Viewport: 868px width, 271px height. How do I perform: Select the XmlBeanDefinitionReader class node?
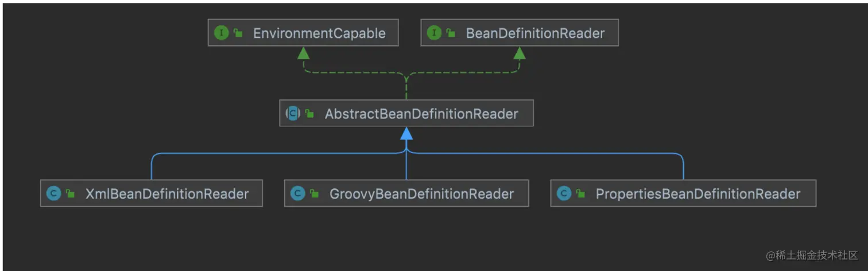pyautogui.click(x=167, y=194)
